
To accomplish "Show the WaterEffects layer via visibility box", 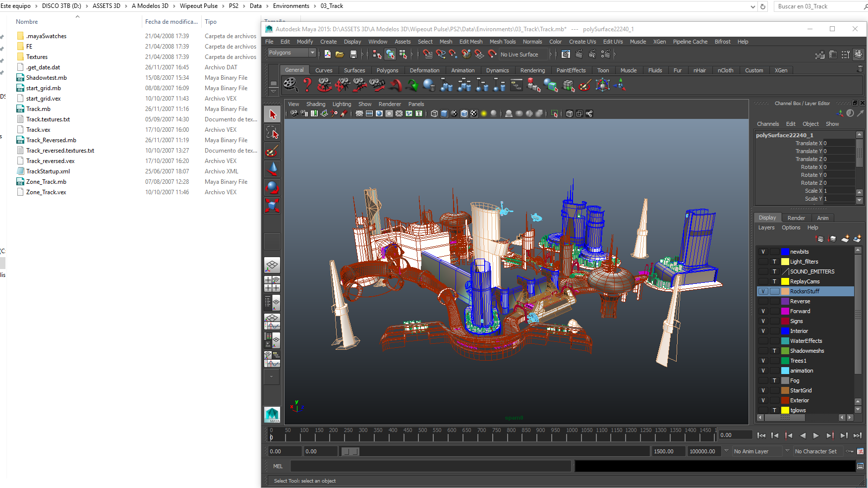I will (763, 341).
